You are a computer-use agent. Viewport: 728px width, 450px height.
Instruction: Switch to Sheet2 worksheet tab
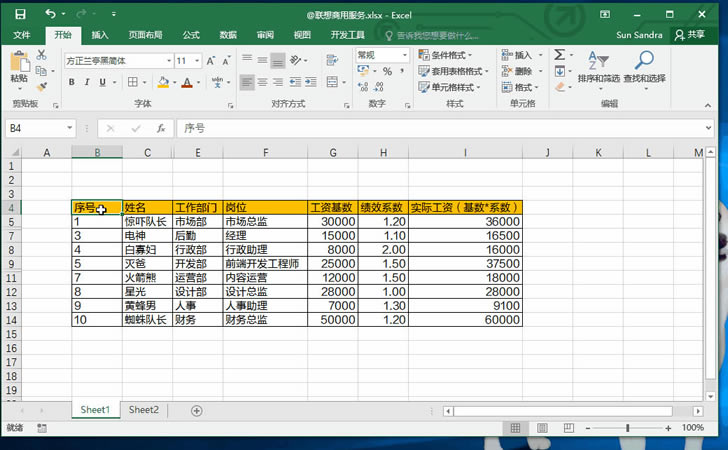143,410
